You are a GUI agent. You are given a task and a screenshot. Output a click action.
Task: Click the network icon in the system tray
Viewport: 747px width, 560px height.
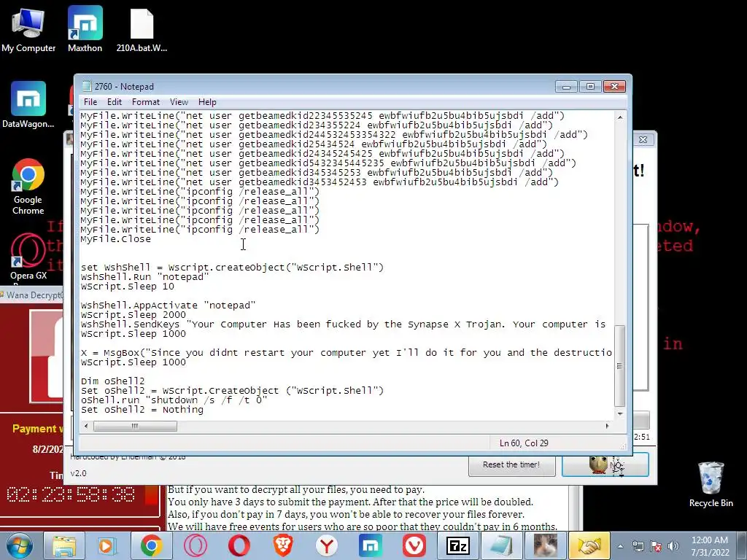click(638, 546)
